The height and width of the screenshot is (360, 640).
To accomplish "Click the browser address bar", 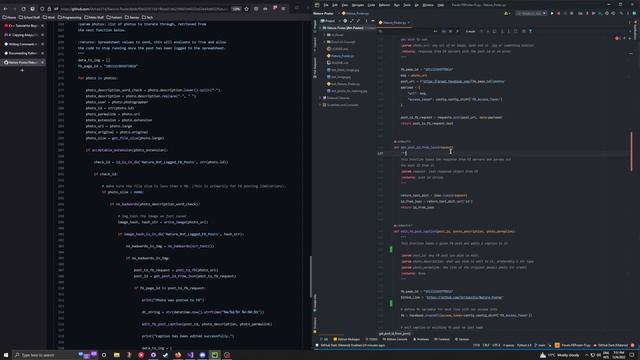I will 144,9.
